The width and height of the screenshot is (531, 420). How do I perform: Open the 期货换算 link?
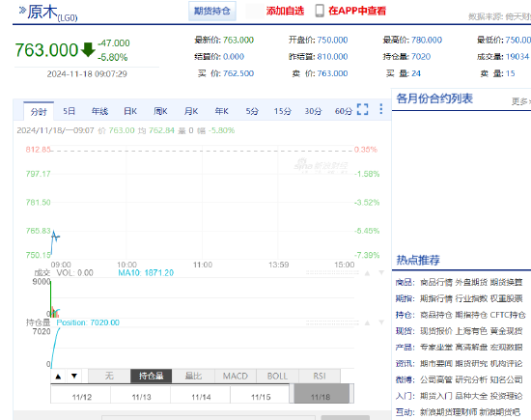tap(506, 282)
